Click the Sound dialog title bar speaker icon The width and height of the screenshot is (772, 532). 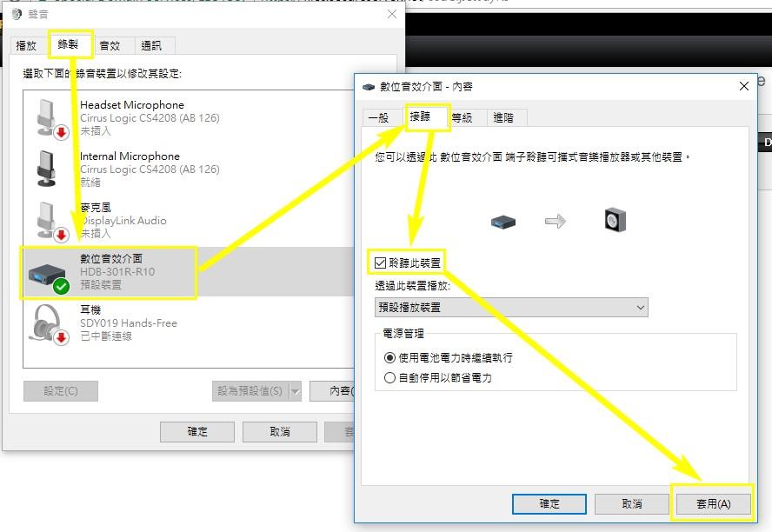17,14
